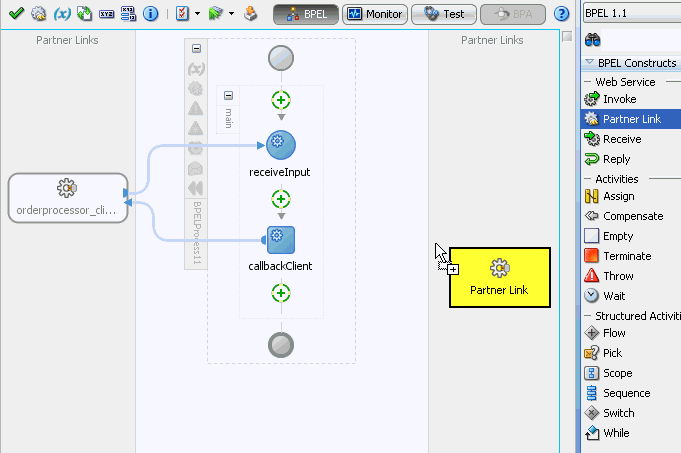Switch to the BPEL view tab
The height and width of the screenshot is (453, 681).
[306, 14]
